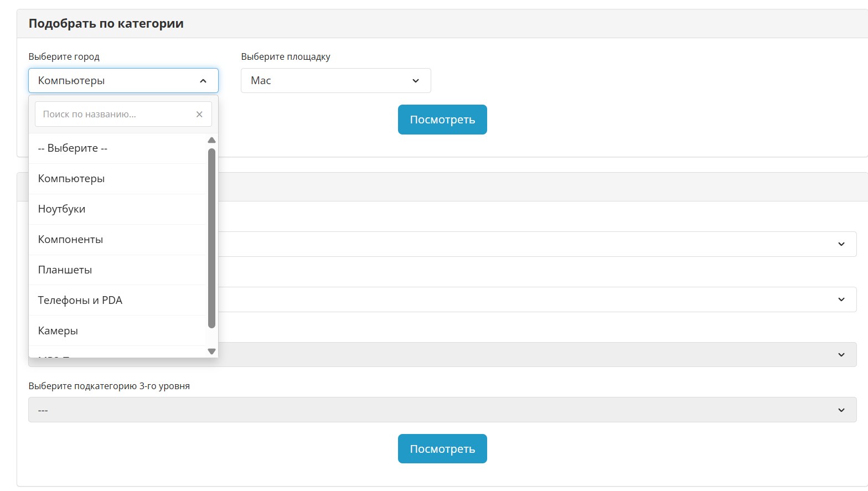Choose Планшеты from the list
The image size is (868, 491).
(117, 270)
